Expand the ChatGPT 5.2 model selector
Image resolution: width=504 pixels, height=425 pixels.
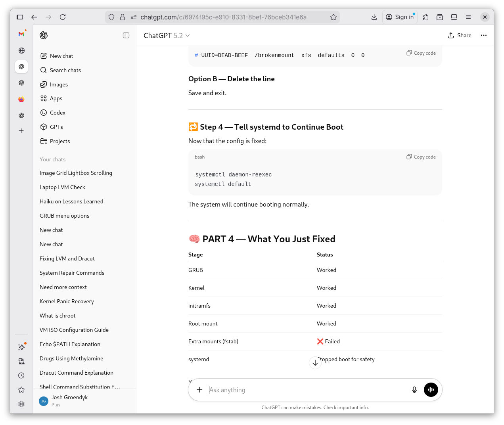tap(167, 36)
